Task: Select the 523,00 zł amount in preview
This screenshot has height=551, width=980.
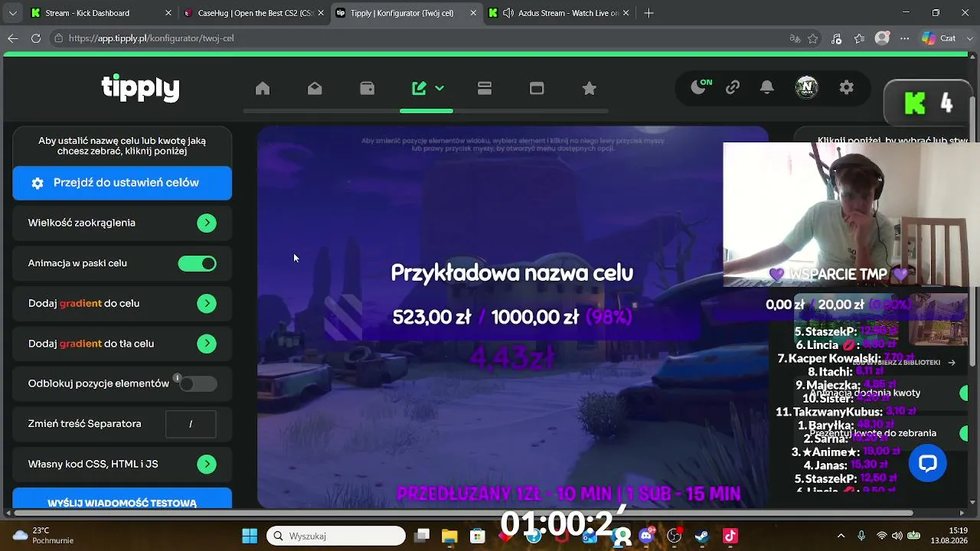Action: 432,317
